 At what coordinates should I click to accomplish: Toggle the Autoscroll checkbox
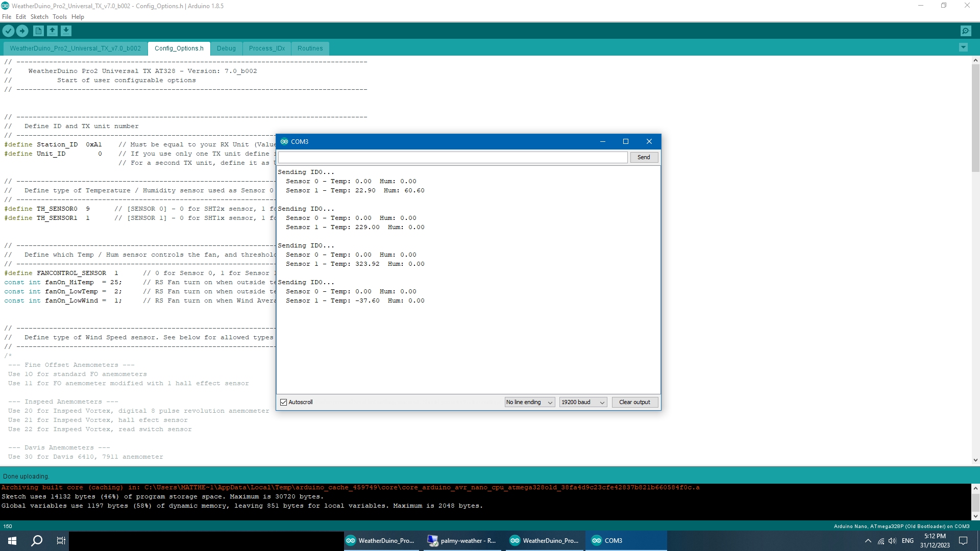click(284, 402)
